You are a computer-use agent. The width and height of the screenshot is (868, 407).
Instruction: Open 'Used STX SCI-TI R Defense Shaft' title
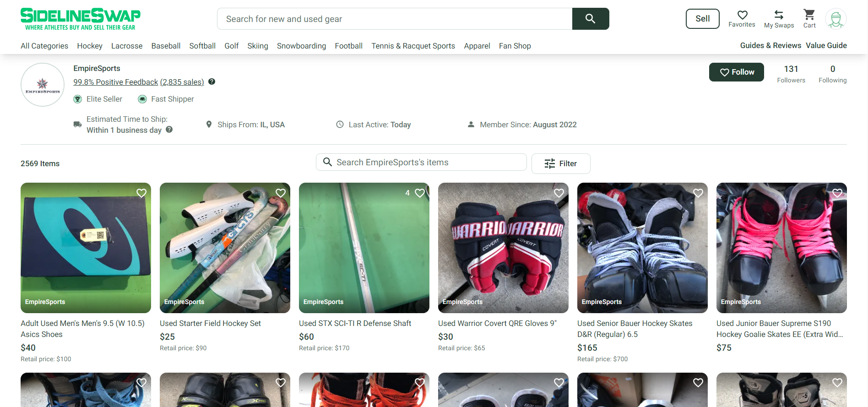[x=355, y=323]
